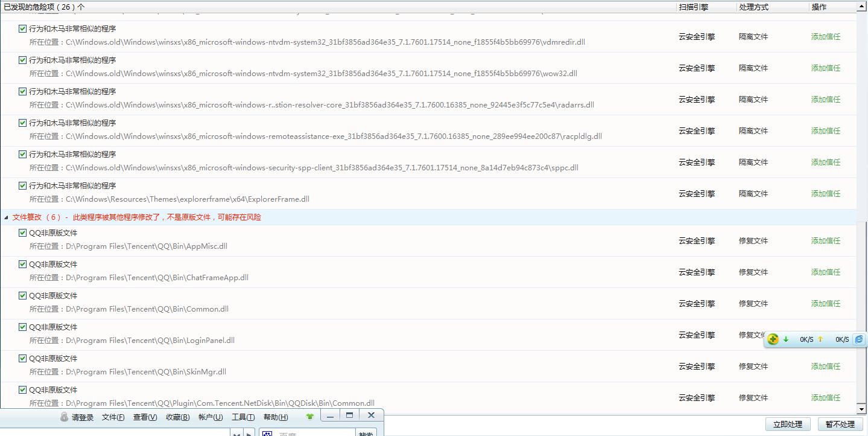Click 添加信任 for ChatFrameApp.dll
This screenshot has width=868, height=436.
point(826,272)
